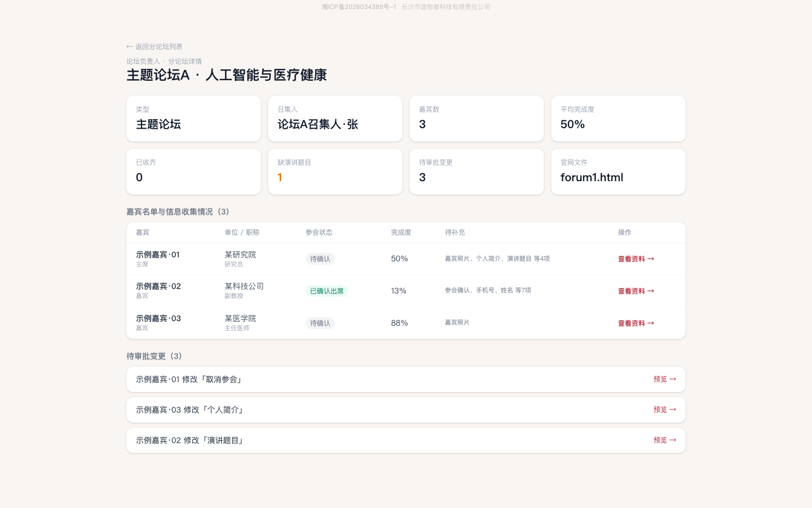Click the 参会状态 column header

(x=319, y=233)
